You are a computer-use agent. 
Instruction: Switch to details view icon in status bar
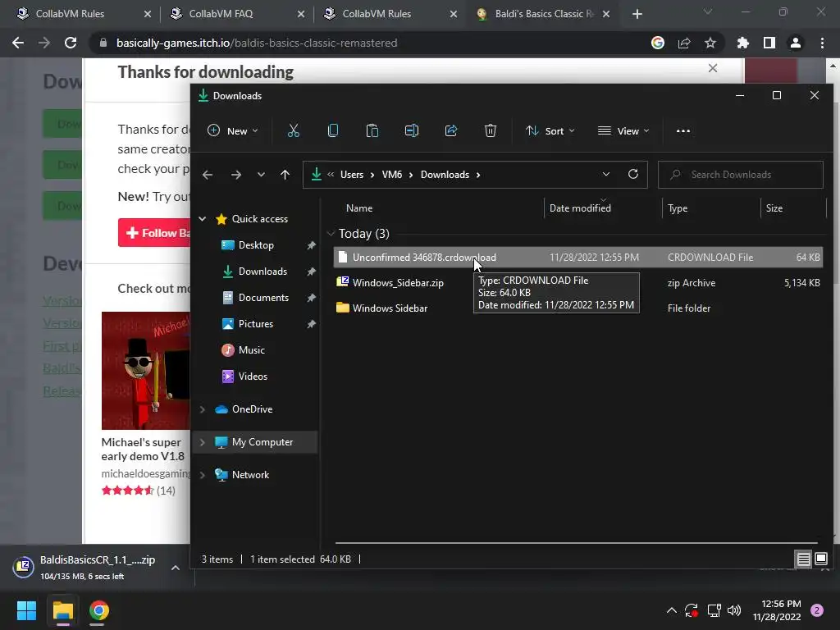click(x=803, y=559)
